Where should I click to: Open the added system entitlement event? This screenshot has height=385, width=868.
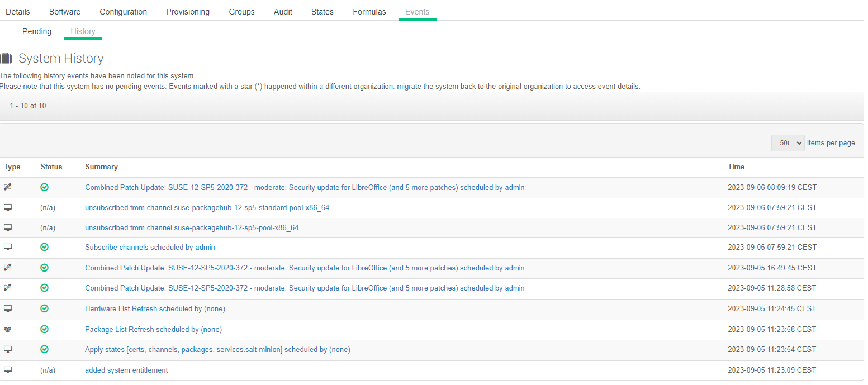[x=126, y=369]
